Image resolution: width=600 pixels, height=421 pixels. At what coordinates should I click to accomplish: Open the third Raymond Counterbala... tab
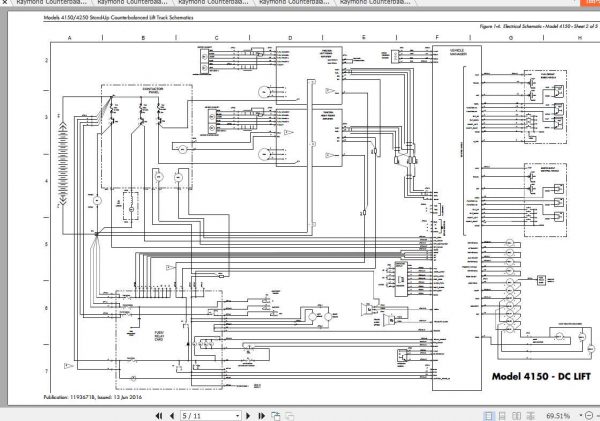(212, 3)
